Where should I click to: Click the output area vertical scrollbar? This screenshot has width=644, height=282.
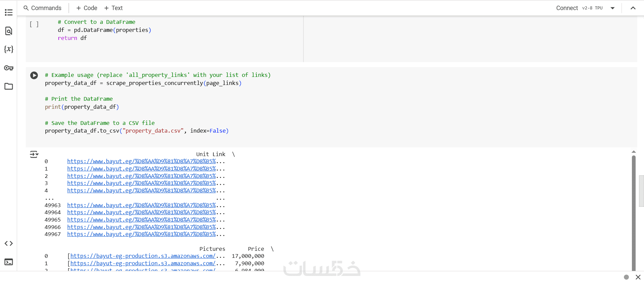pyautogui.click(x=634, y=211)
